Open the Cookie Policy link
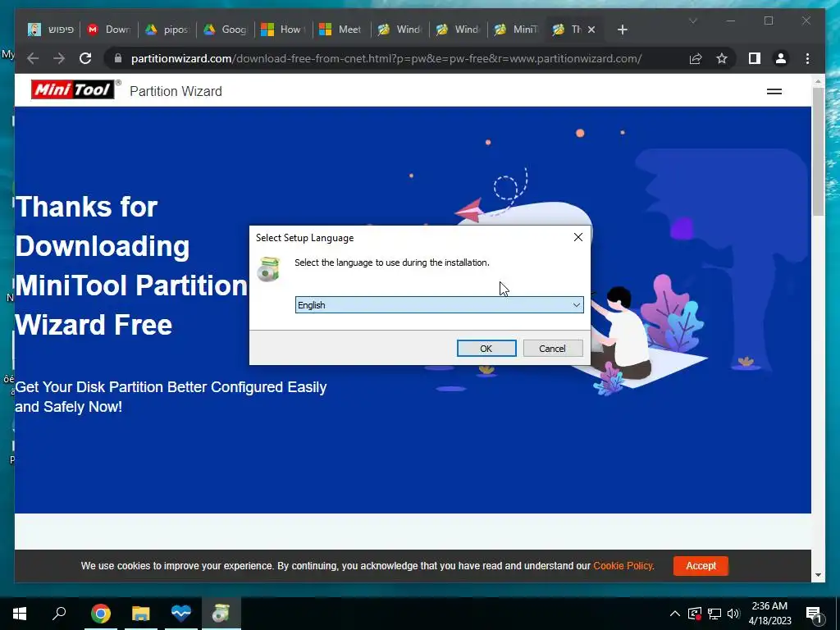Screen dimensions: 840x630 pyautogui.click(x=623, y=566)
